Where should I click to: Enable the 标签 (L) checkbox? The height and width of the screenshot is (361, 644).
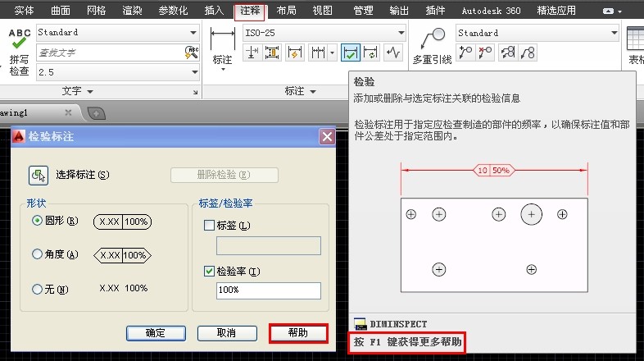tap(209, 226)
